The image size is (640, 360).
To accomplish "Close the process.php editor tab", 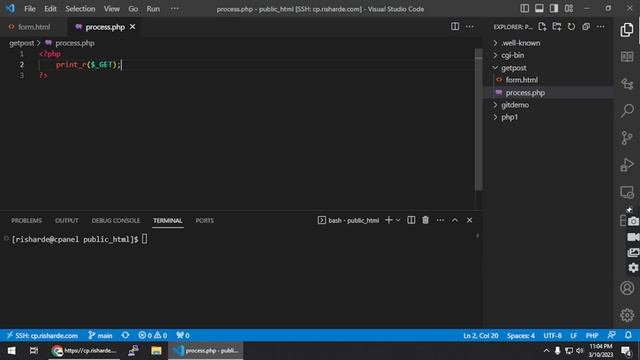I will 133,27.
